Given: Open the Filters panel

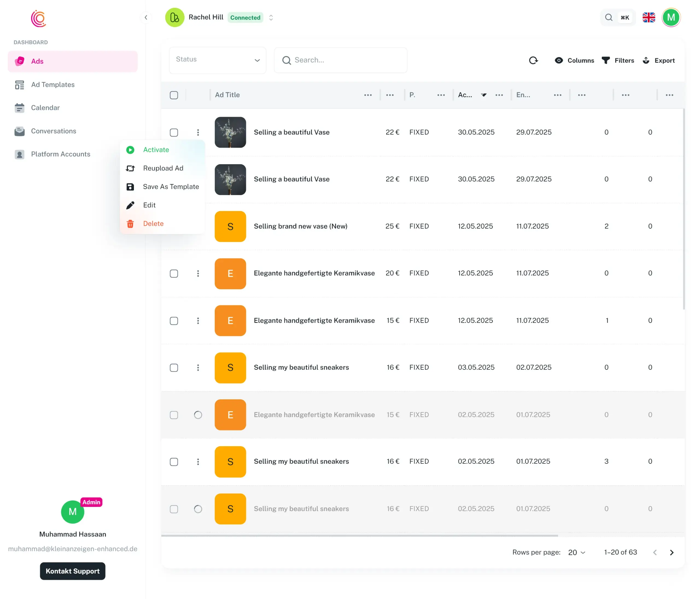Looking at the screenshot, I should coord(618,60).
